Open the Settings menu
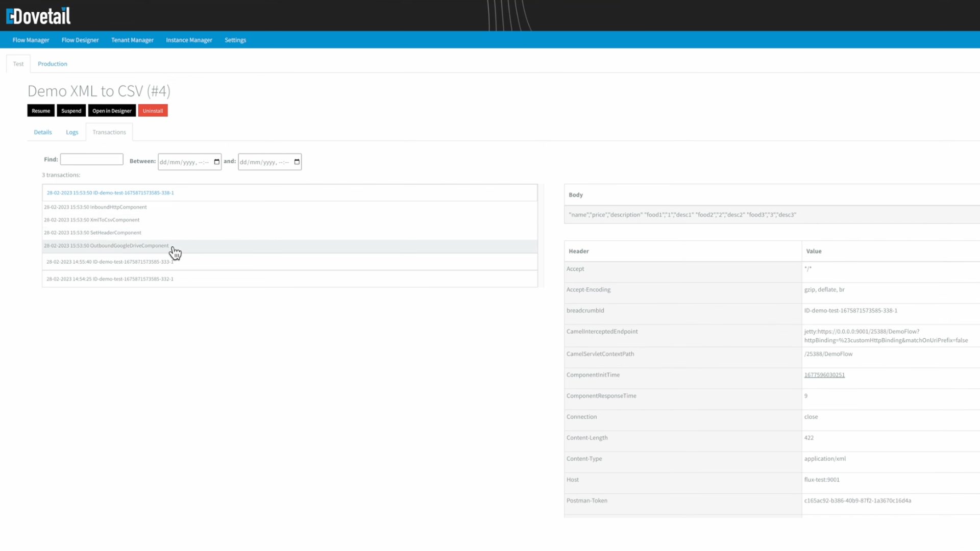Viewport: 980px width, 551px height. coord(235,40)
